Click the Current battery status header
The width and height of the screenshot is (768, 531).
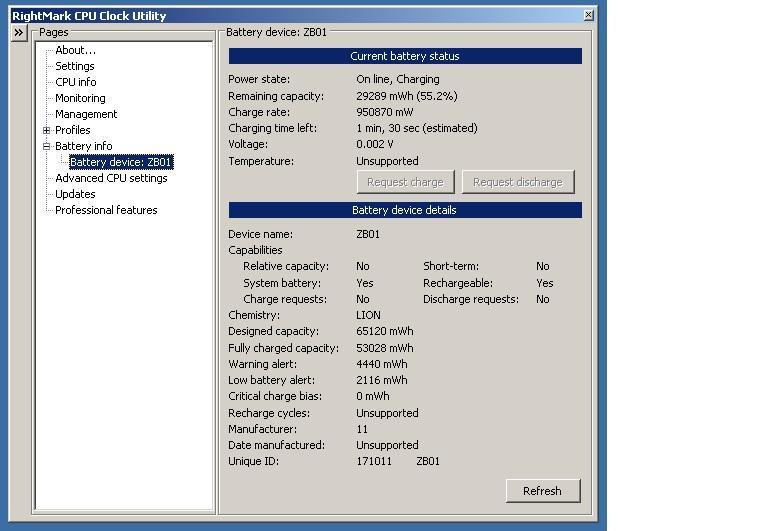tap(405, 56)
